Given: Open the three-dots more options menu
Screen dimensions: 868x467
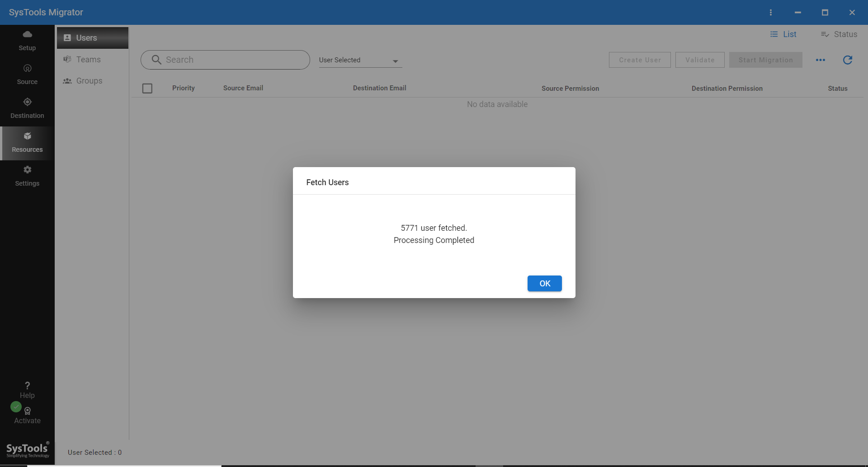Looking at the screenshot, I should click(x=821, y=60).
